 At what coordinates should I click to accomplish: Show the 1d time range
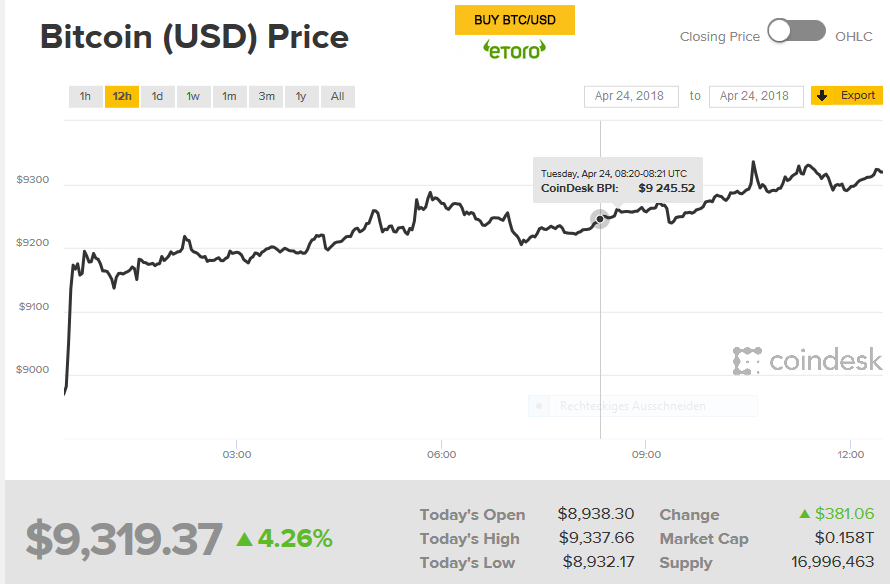point(158,97)
